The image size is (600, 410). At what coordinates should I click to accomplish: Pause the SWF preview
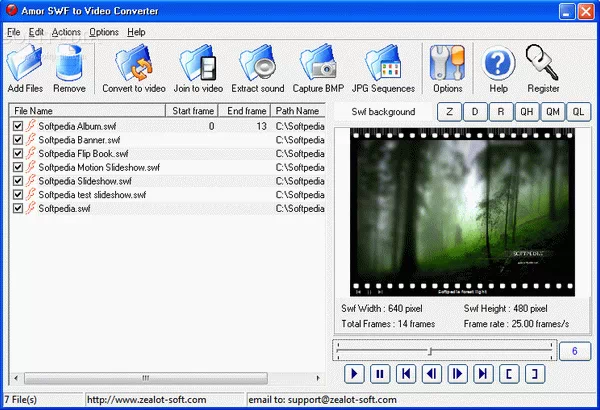[x=380, y=374]
